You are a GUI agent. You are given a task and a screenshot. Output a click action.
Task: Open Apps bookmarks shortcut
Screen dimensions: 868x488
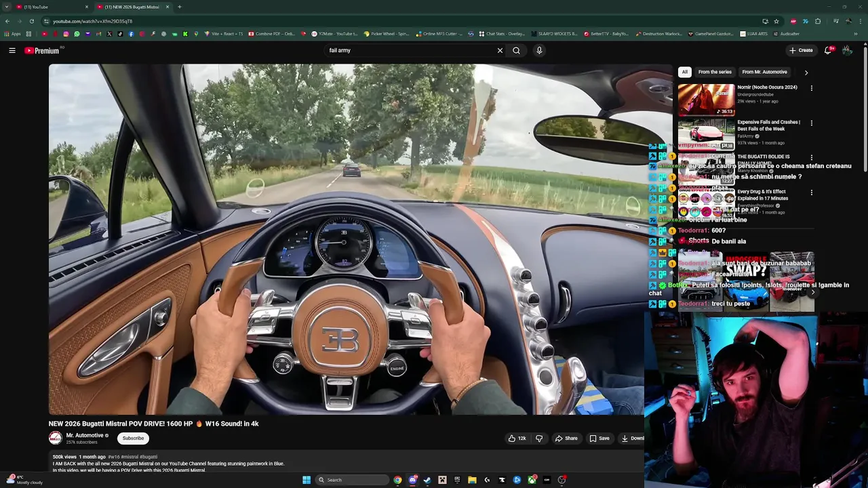[12, 34]
